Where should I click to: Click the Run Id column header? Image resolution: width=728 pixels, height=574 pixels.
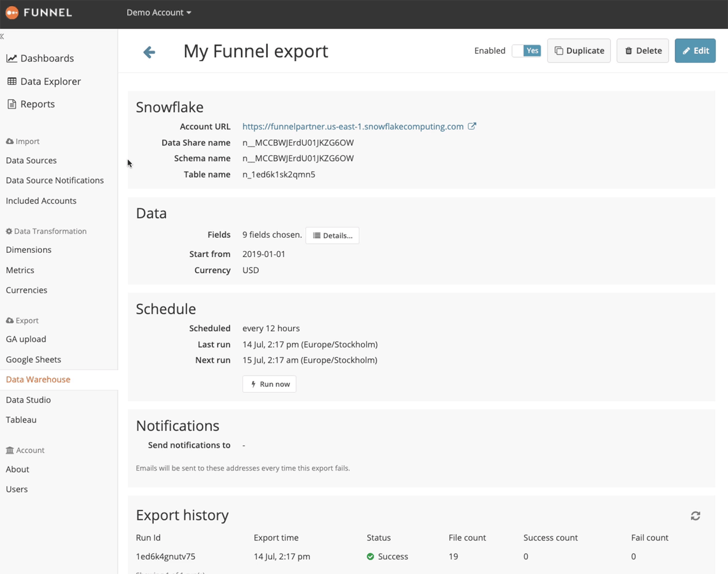[148, 538]
